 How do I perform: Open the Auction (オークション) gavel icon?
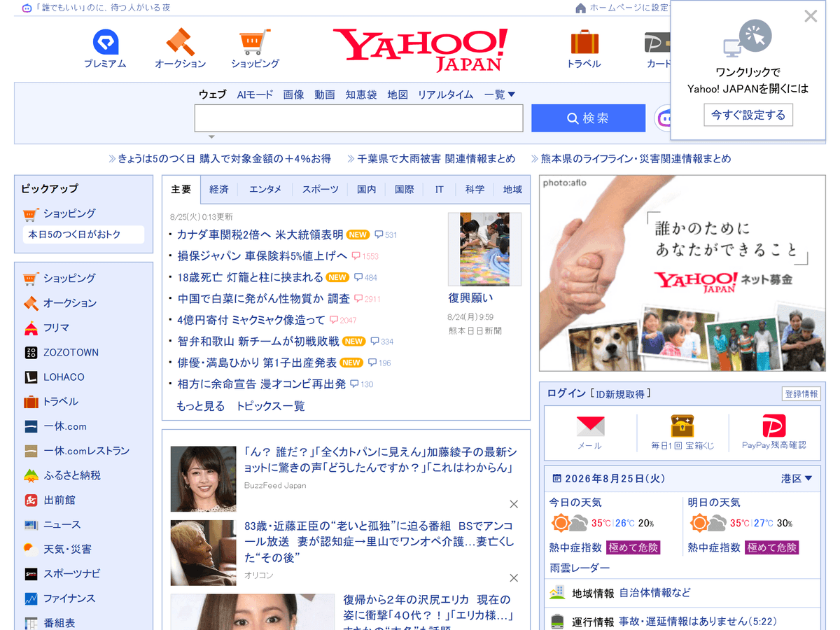point(180,42)
